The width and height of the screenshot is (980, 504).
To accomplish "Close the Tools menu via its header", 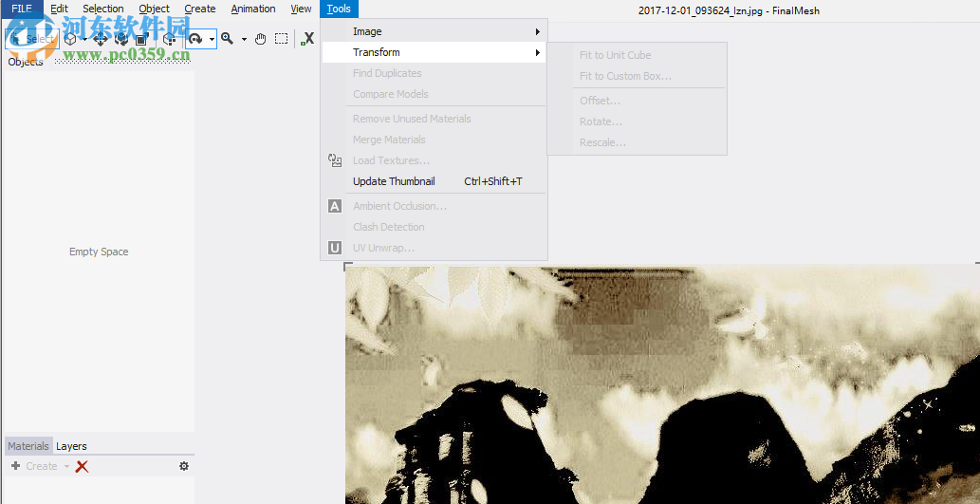I will 339,9.
